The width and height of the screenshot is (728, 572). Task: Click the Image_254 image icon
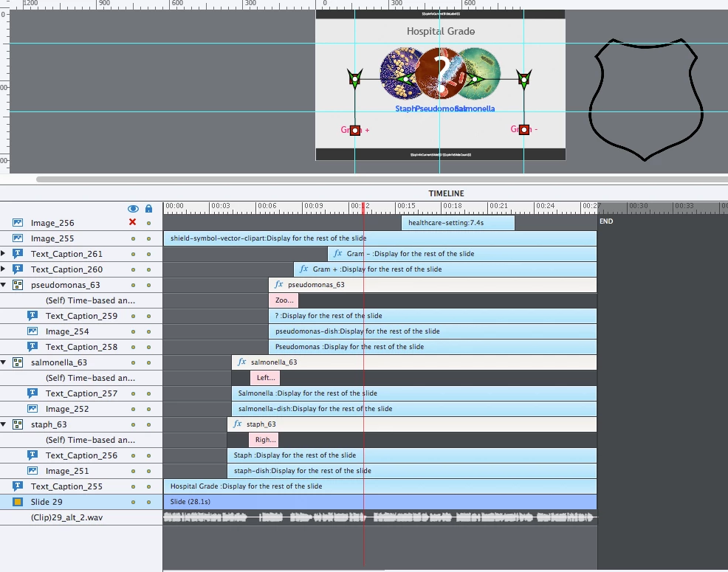coord(32,331)
